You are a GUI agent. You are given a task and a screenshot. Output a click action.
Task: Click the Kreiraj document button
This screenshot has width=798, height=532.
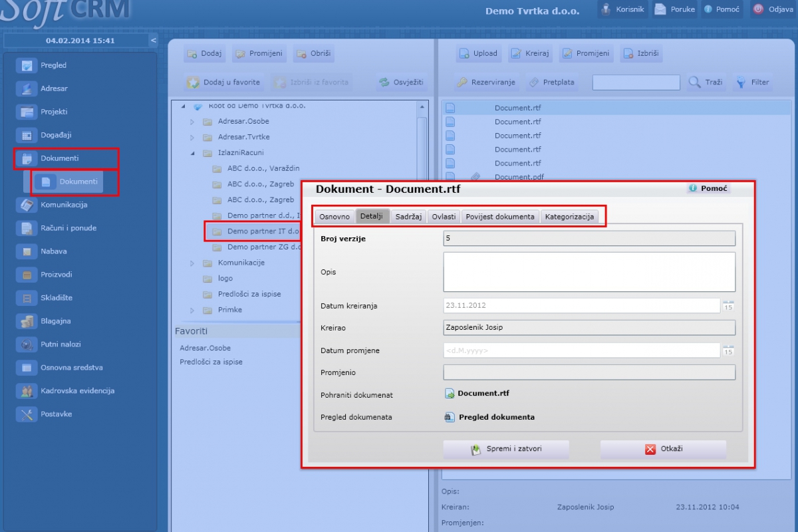pos(531,54)
